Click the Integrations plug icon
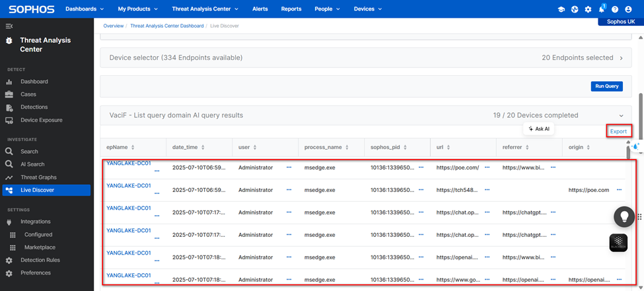644x291 pixels. tap(9, 222)
